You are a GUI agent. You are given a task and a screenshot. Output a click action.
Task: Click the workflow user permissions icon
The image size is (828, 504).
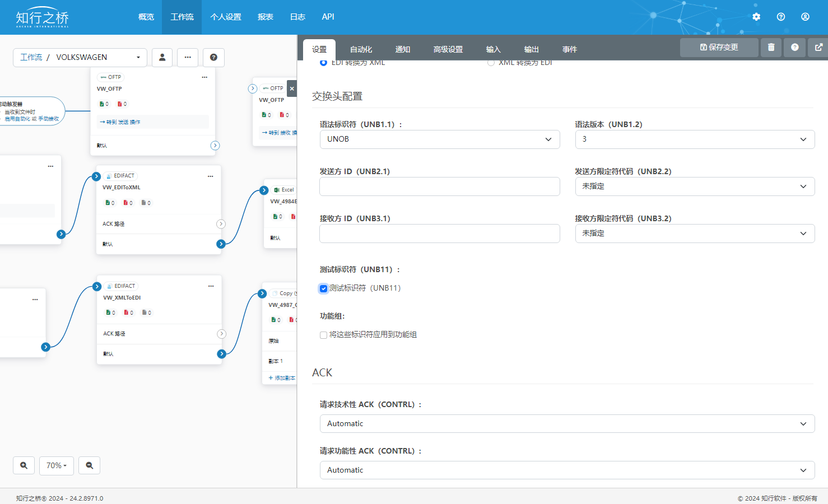pos(162,57)
